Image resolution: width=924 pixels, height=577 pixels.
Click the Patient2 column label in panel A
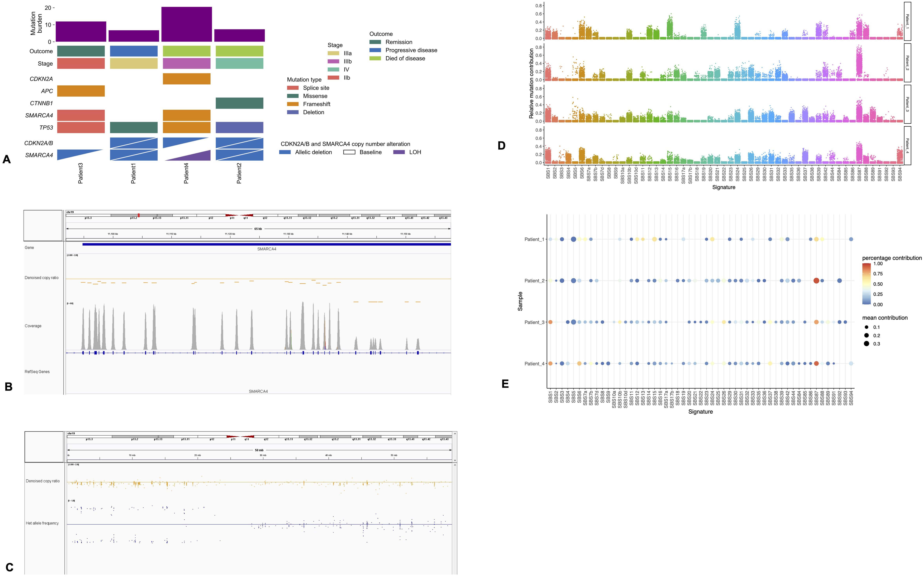239,173
